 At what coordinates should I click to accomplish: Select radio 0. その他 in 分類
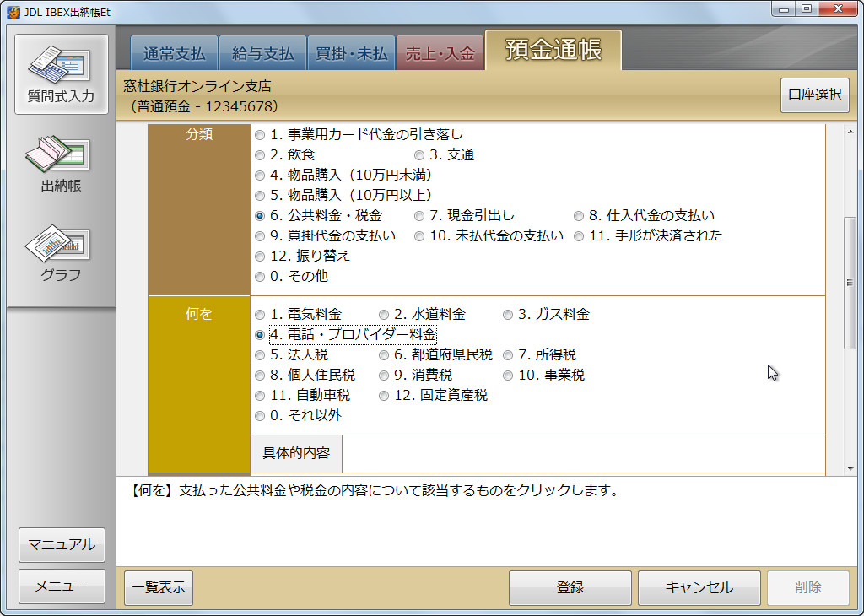pyautogui.click(x=260, y=277)
